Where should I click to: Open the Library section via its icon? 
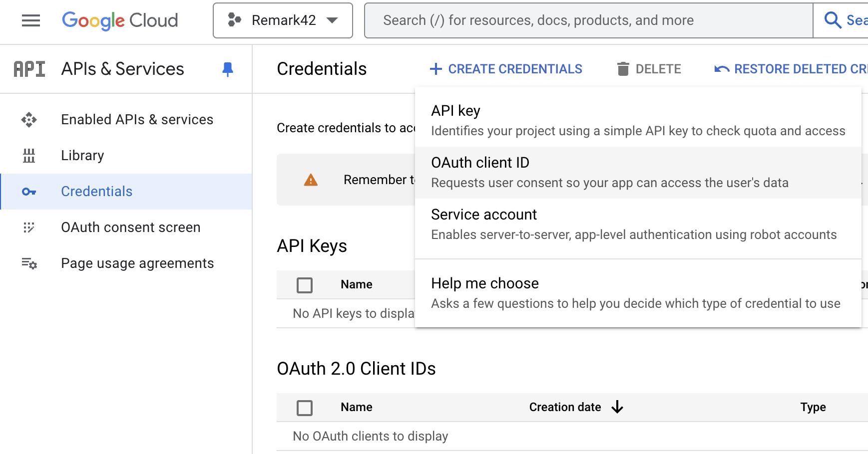coord(30,155)
